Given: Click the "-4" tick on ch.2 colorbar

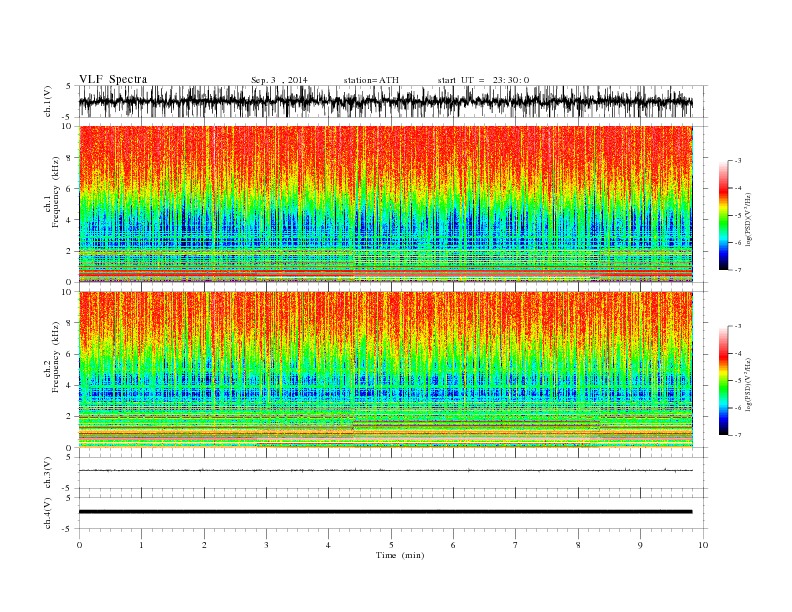Looking at the screenshot, I should (737, 353).
